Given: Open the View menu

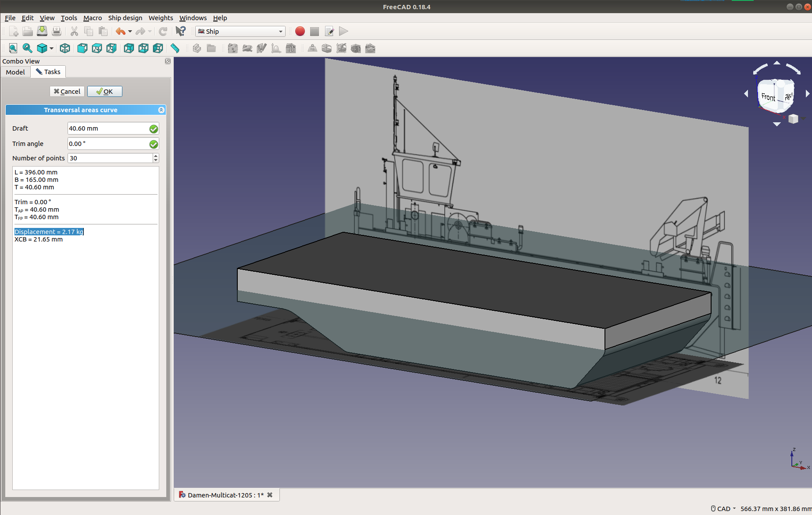Looking at the screenshot, I should click(x=47, y=18).
